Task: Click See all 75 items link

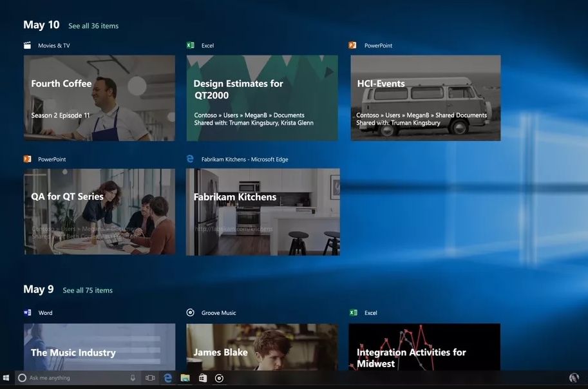Action: pos(88,290)
